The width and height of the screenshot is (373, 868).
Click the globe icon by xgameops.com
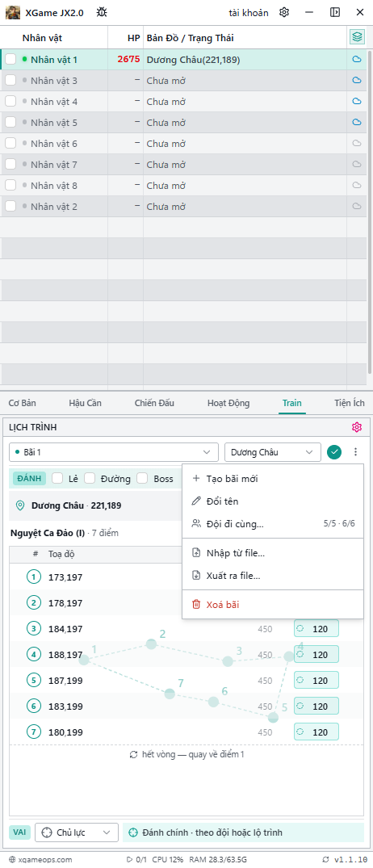click(12, 860)
